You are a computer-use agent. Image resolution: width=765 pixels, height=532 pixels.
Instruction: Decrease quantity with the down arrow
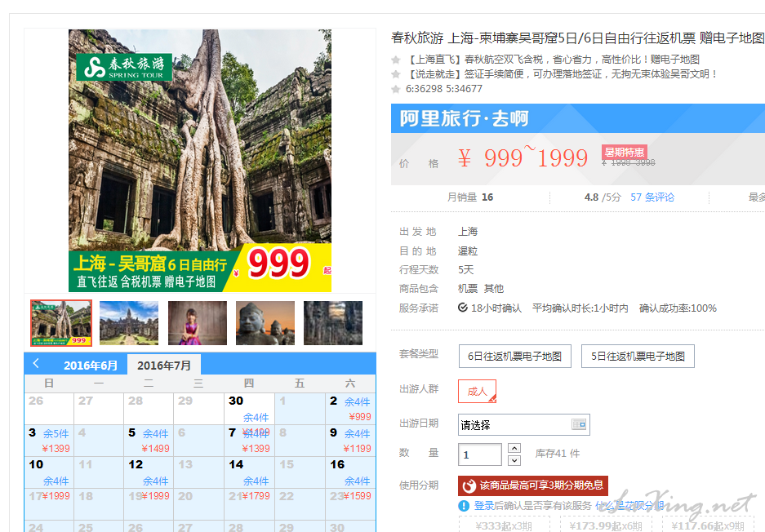[x=514, y=460]
